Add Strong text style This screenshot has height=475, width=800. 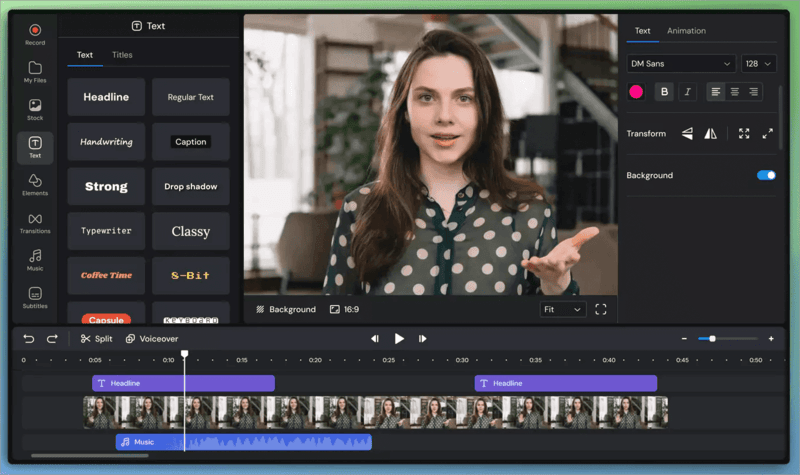coord(106,186)
